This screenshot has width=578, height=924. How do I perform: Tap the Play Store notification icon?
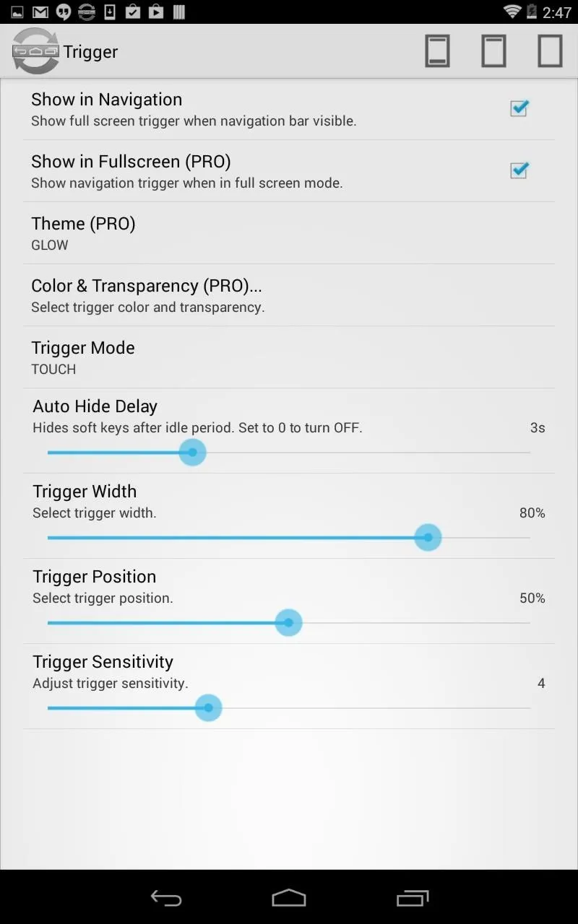[x=155, y=12]
